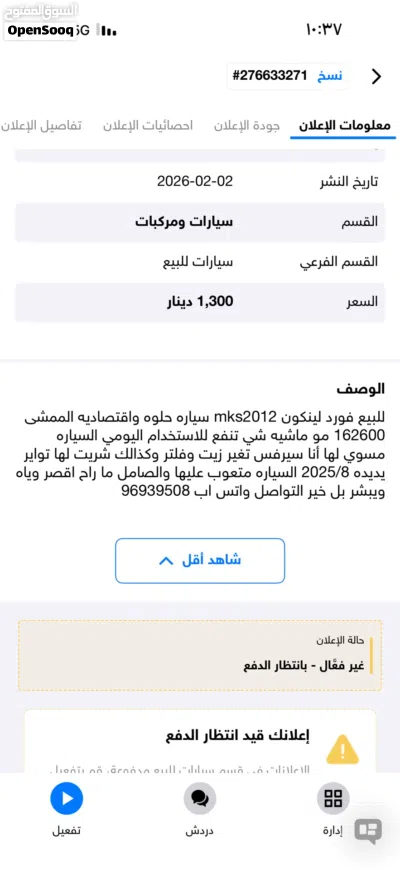Tap the حالة الإعلان status banner
This screenshot has height=869, width=400.
click(x=200, y=656)
